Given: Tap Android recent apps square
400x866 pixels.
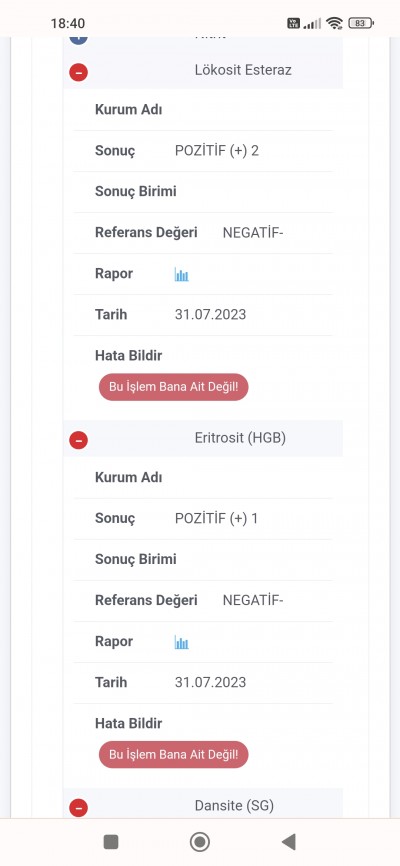Looking at the screenshot, I should pos(111,842).
